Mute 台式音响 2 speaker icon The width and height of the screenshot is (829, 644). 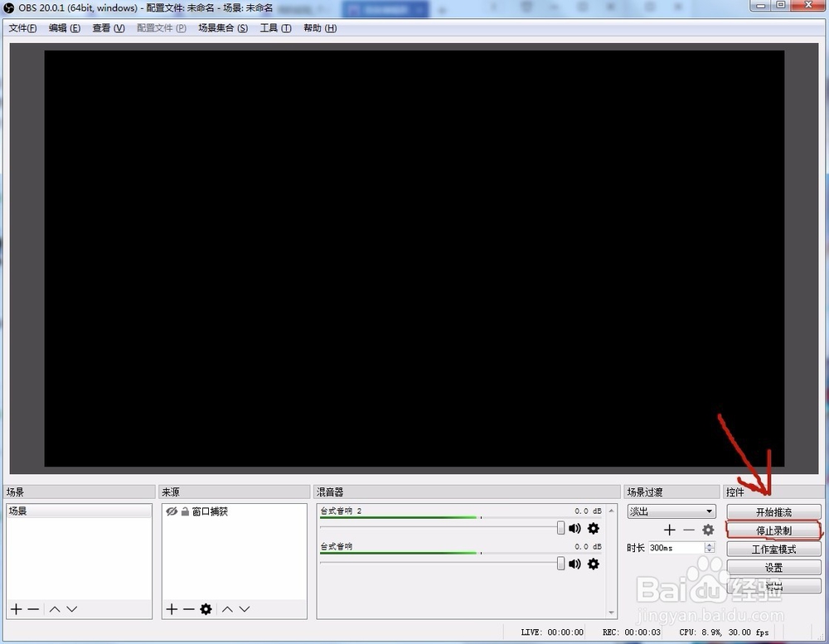point(574,528)
